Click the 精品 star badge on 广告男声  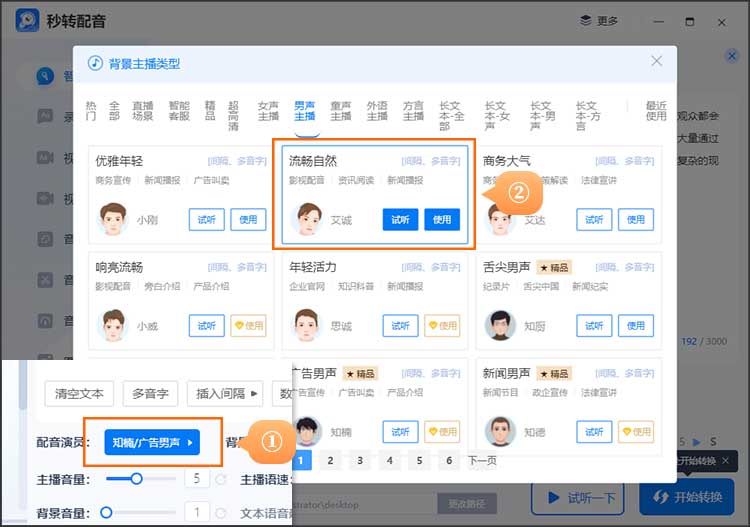(361, 373)
